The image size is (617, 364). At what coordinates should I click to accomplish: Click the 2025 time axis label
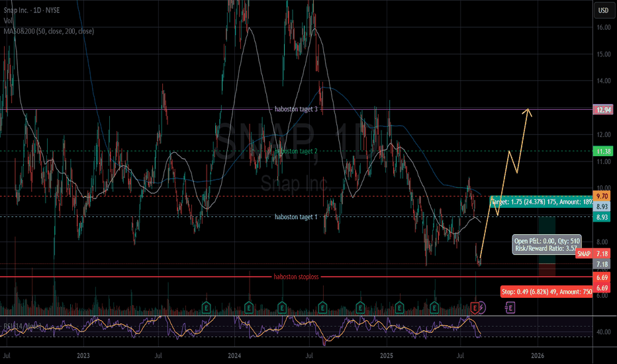(x=387, y=356)
